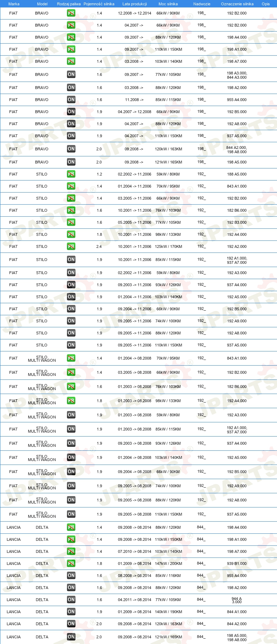Click the Model column header
Viewport: 277px width, 644px height.
(x=42, y=4)
